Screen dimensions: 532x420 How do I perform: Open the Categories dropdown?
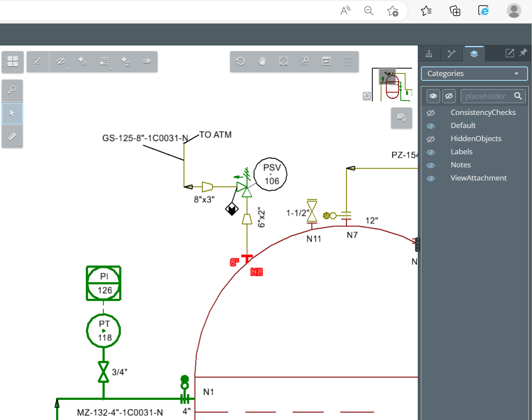point(474,73)
